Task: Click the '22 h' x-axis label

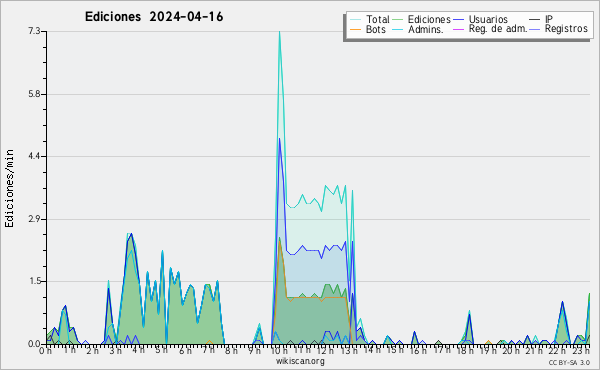Action: point(557,351)
